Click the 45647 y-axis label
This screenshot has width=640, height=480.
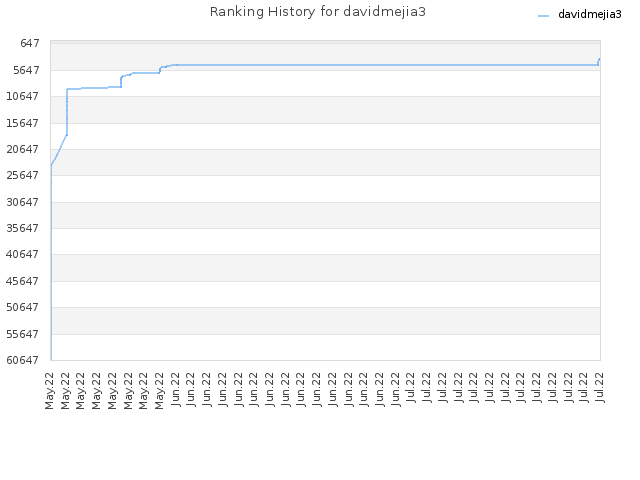[x=23, y=281]
